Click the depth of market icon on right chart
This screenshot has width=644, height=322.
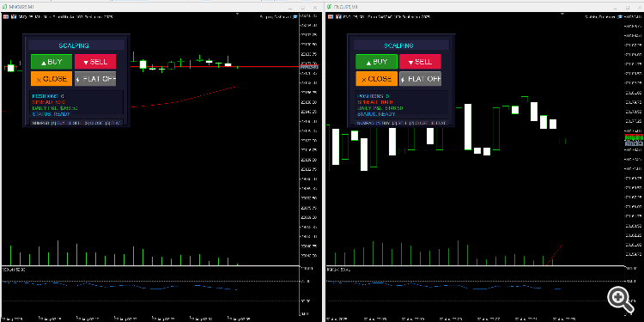pos(338,17)
